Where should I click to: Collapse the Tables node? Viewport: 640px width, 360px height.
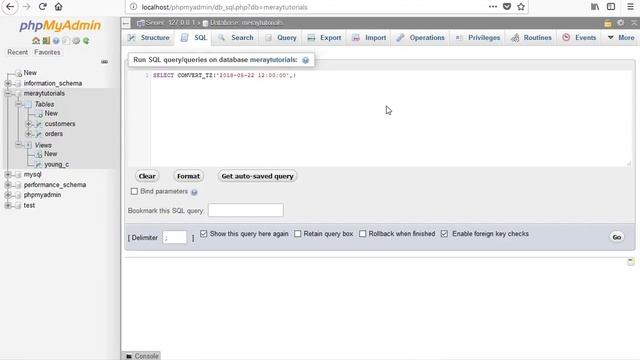pyautogui.click(x=18, y=104)
